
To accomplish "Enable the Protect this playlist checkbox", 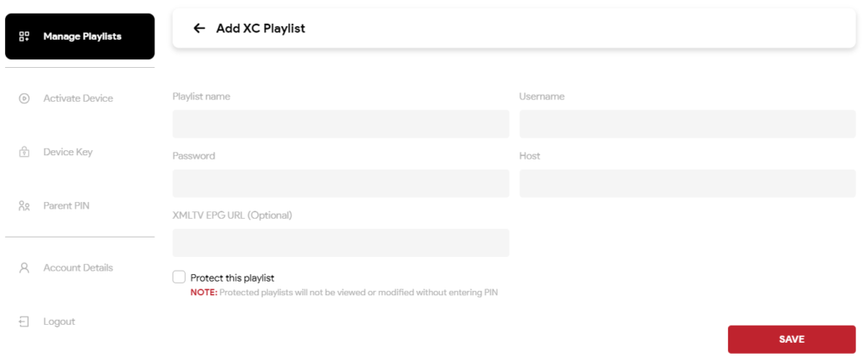I will (x=179, y=277).
